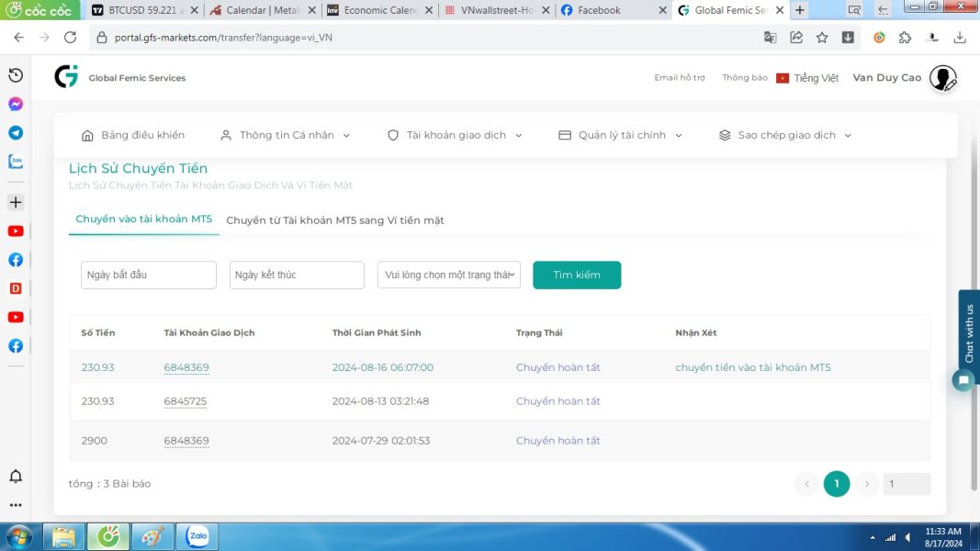980x551 pixels.
Task: Go back to previous page
Action: point(18,38)
